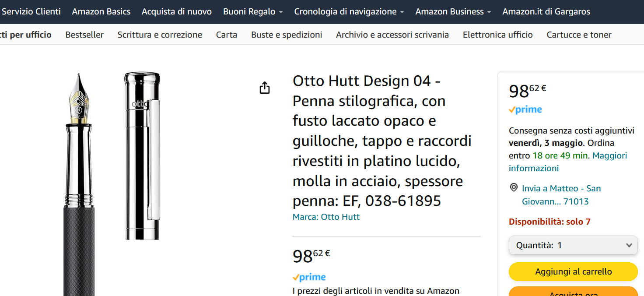Expand Cronologia di navigazione dropdown
The width and height of the screenshot is (644, 296).
coord(349,12)
